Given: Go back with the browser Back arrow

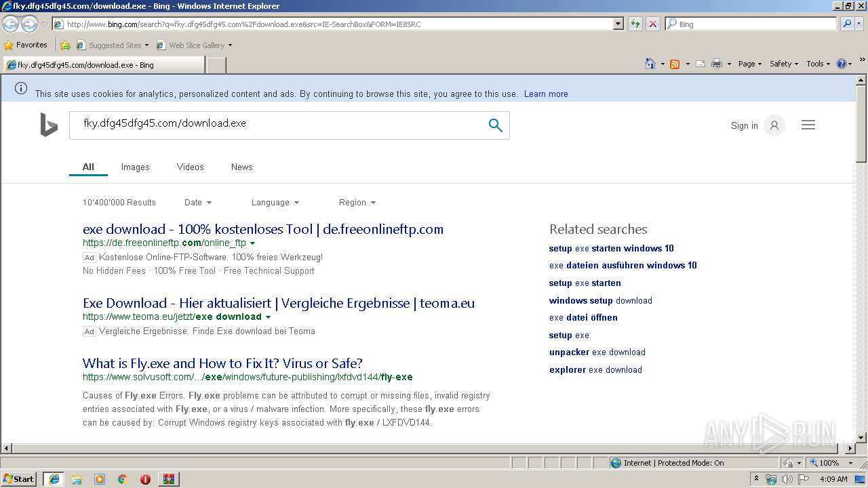Looking at the screenshot, I should pyautogui.click(x=10, y=24).
